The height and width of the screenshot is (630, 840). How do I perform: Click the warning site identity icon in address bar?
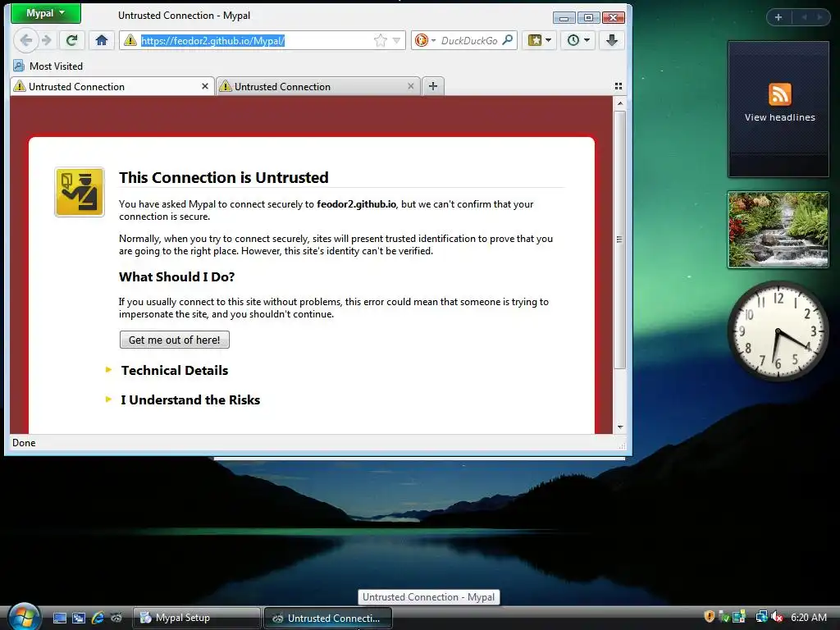(x=130, y=40)
